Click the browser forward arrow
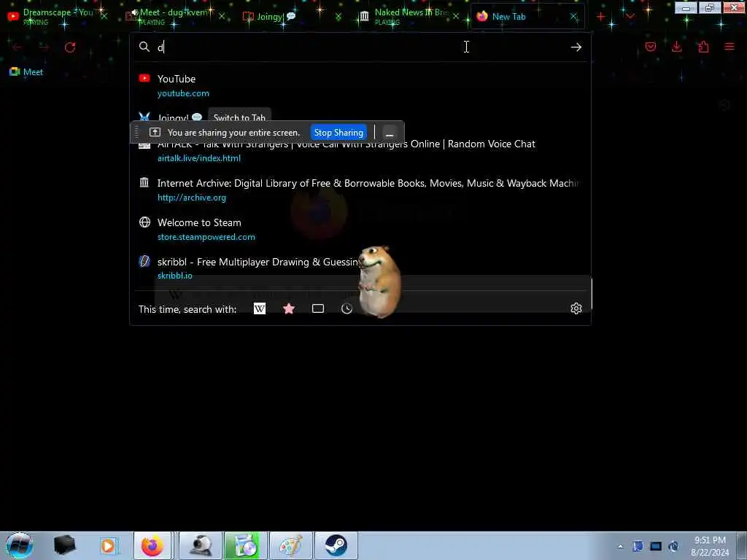 [x=44, y=47]
